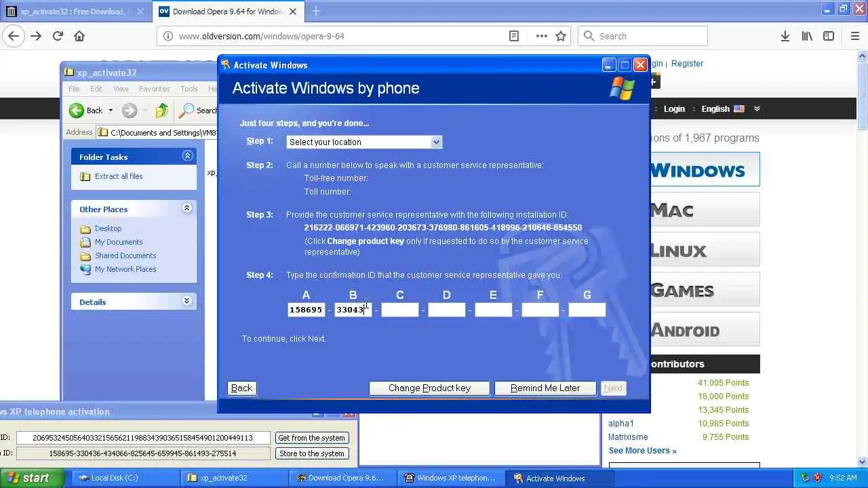This screenshot has width=868, height=488.
Task: Click confirmation ID field F
Action: [x=540, y=310]
